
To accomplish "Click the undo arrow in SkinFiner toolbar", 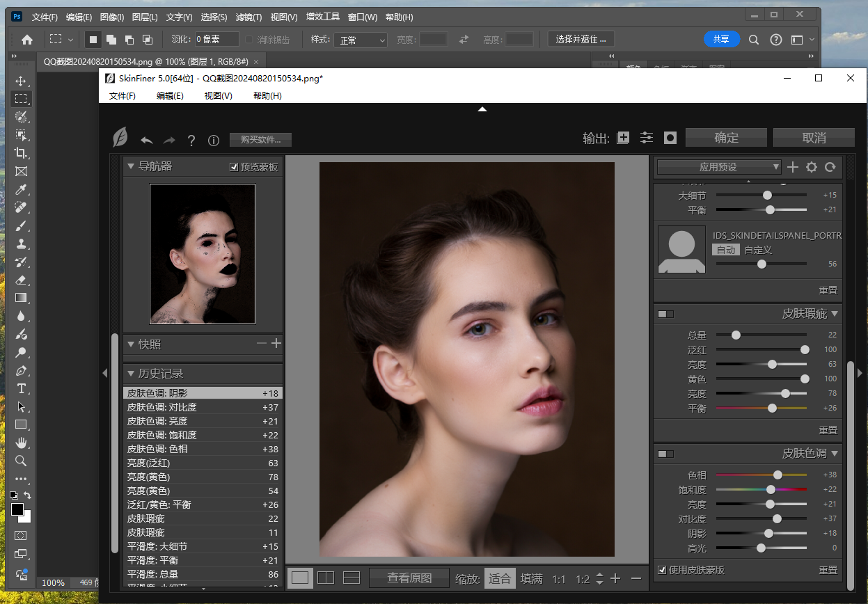I will (146, 140).
